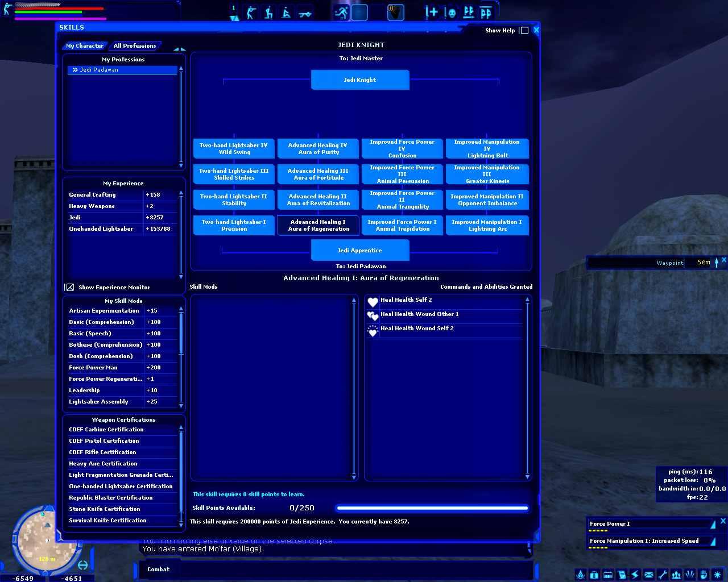
Task: Select Two-hand Lightsaber II Stability
Action: pyautogui.click(x=234, y=200)
